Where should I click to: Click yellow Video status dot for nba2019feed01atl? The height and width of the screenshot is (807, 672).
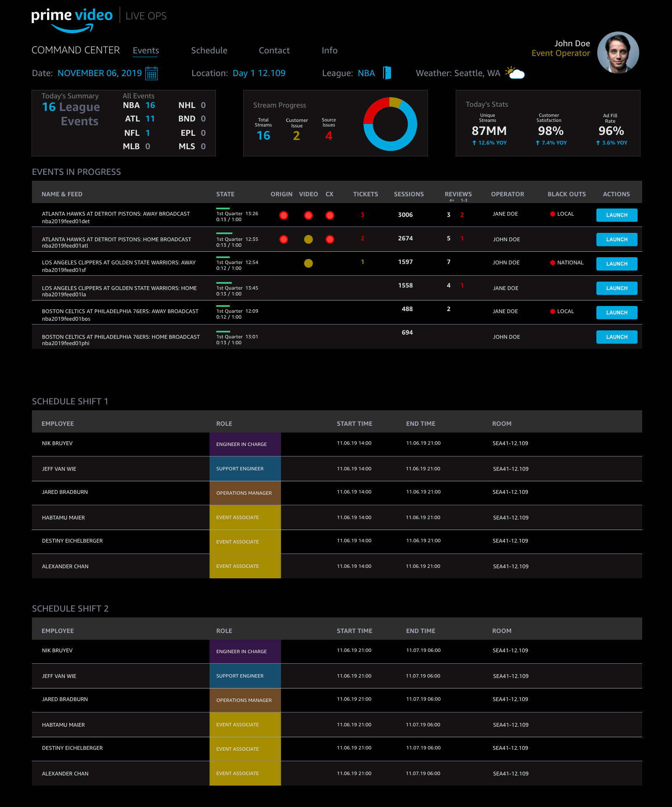click(308, 239)
